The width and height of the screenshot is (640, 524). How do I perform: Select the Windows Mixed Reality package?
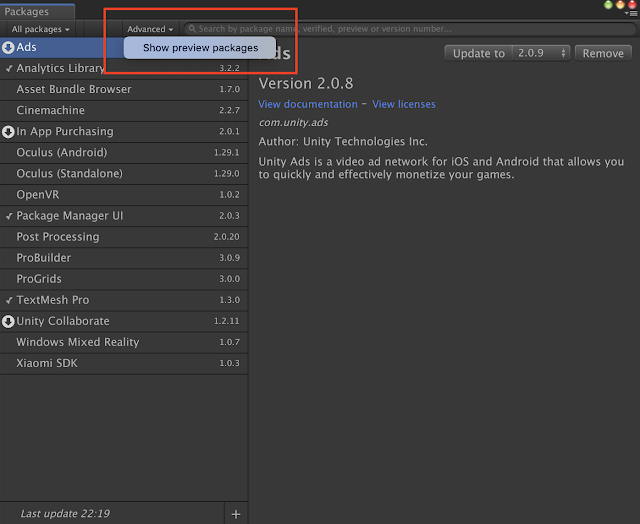pyautogui.click(x=124, y=343)
